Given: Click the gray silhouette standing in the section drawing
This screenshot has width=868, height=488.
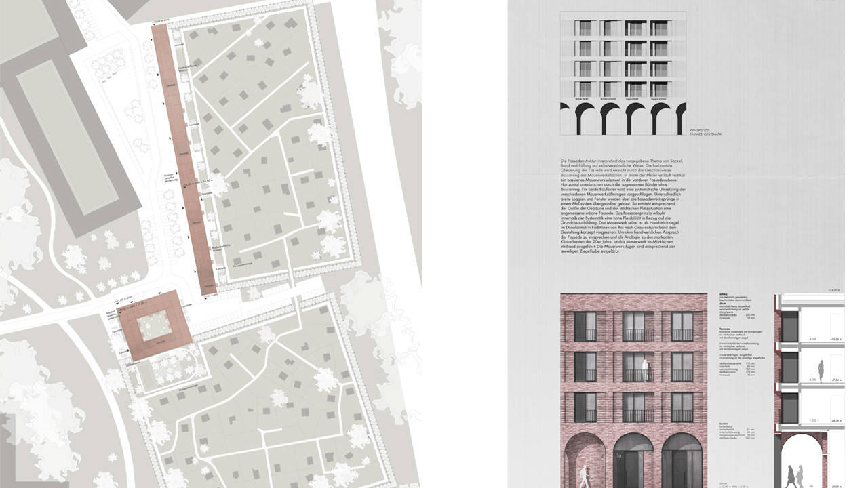Looking at the screenshot, I should [x=821, y=371].
